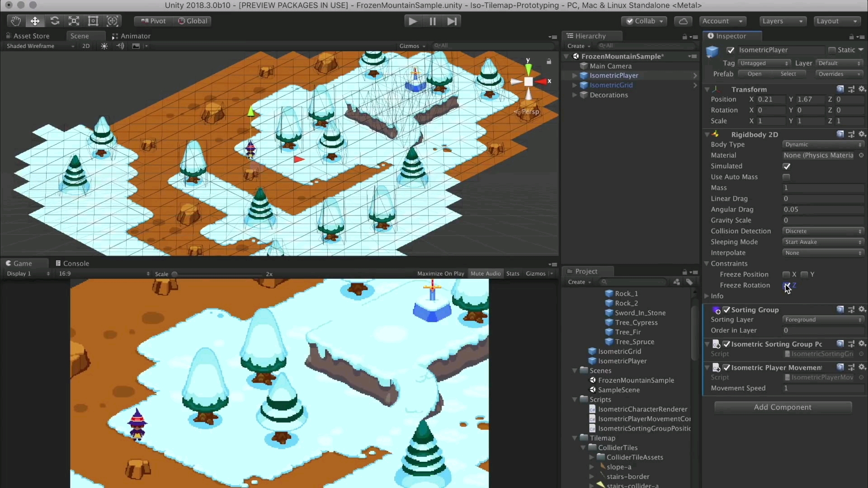Toggle Freeze Position X checkbox
This screenshot has height=488, width=868.
[786, 274]
